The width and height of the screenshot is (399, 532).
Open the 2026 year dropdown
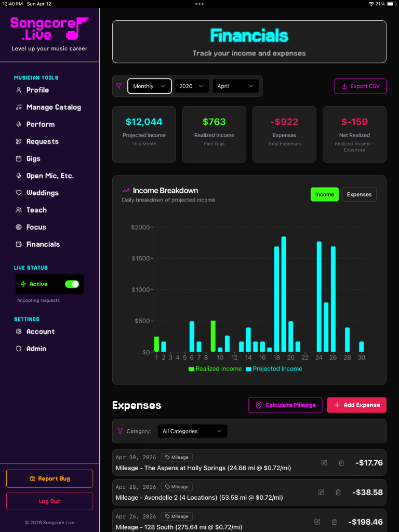click(192, 86)
